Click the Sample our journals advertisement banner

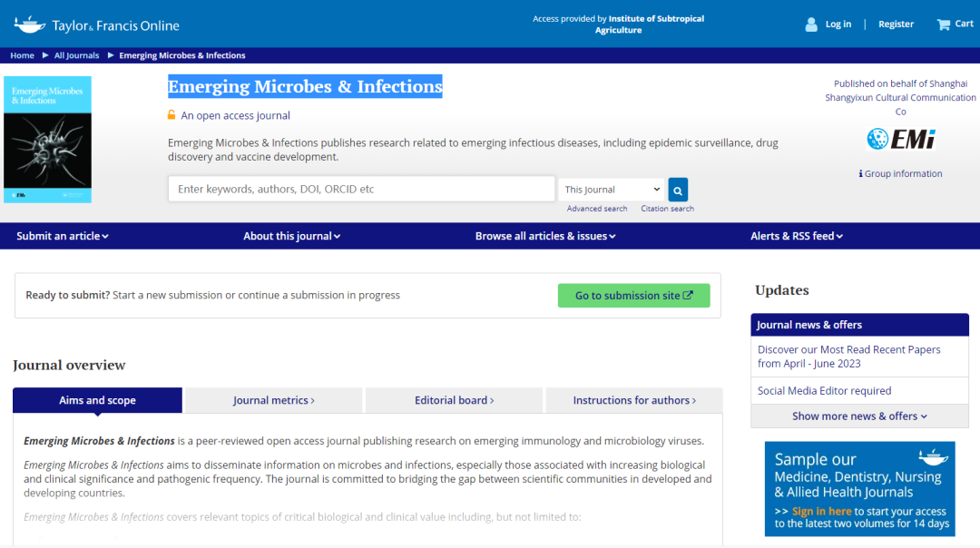(860, 489)
